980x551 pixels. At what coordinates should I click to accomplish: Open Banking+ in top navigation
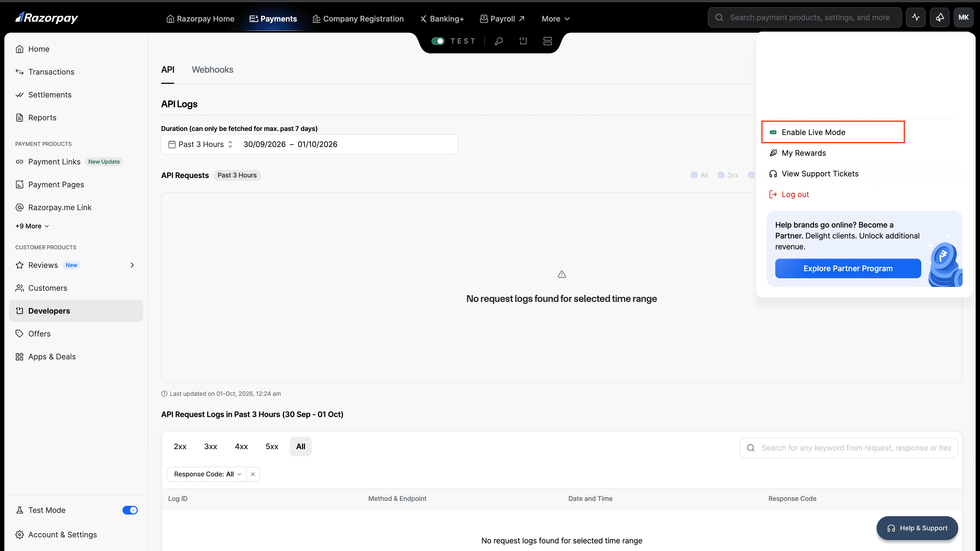tap(442, 19)
